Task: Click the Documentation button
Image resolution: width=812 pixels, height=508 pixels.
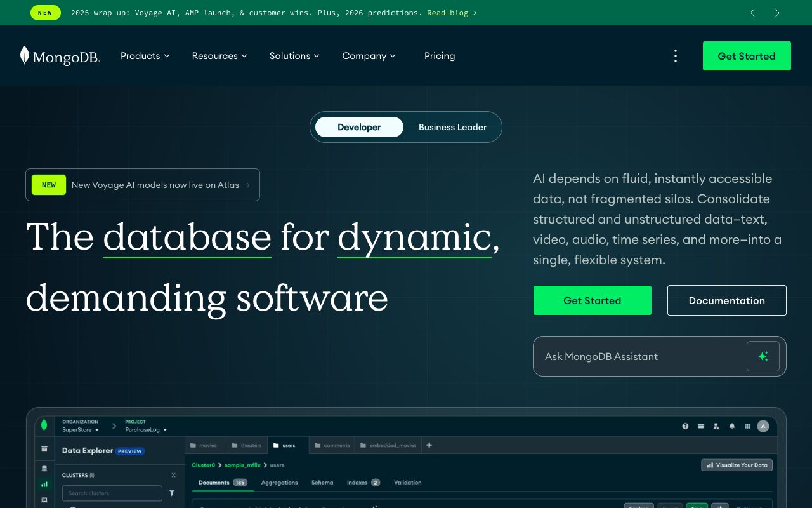Action: tap(726, 300)
